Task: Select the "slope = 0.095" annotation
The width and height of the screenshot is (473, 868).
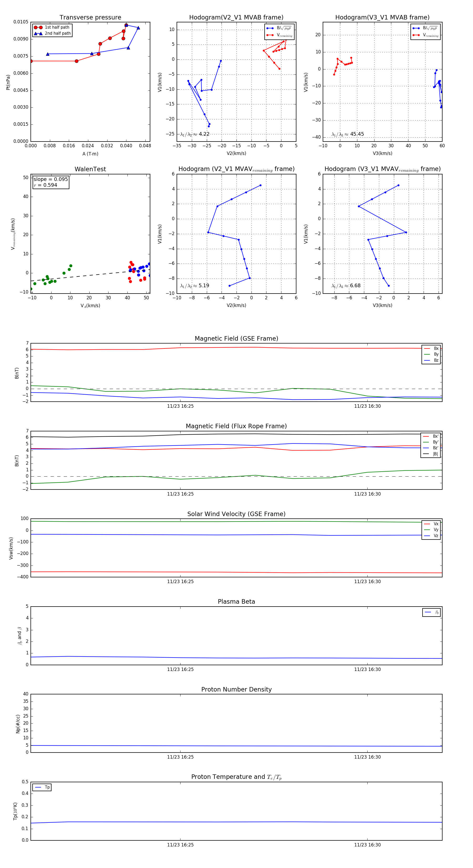Action: click(x=50, y=179)
